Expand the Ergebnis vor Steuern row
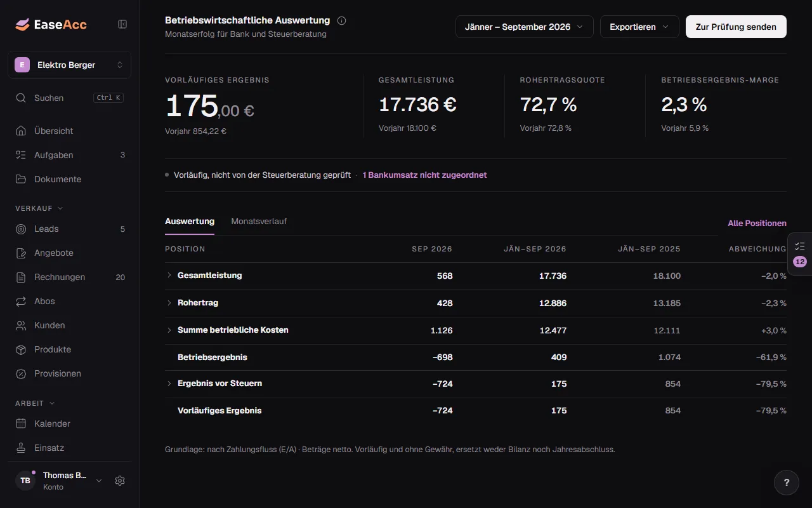Viewport: 812px width, 508px height. tap(169, 384)
